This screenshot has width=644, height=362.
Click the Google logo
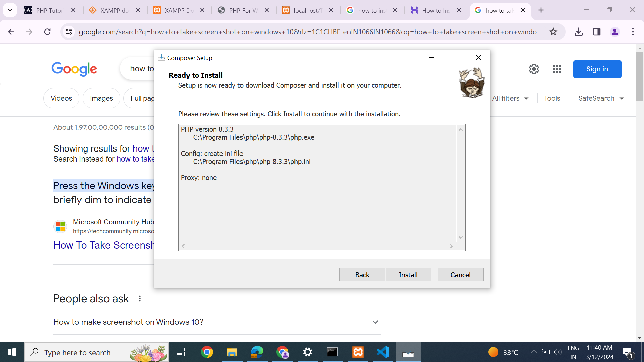(x=74, y=69)
